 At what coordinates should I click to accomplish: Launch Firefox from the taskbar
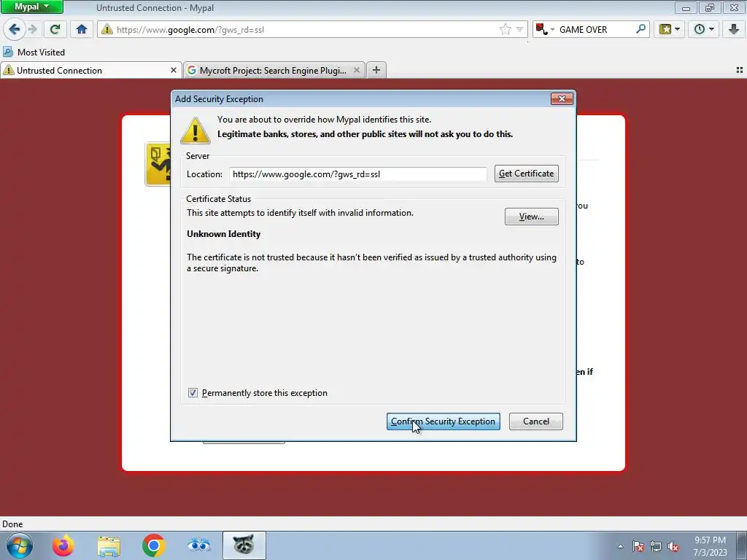[x=63, y=545]
